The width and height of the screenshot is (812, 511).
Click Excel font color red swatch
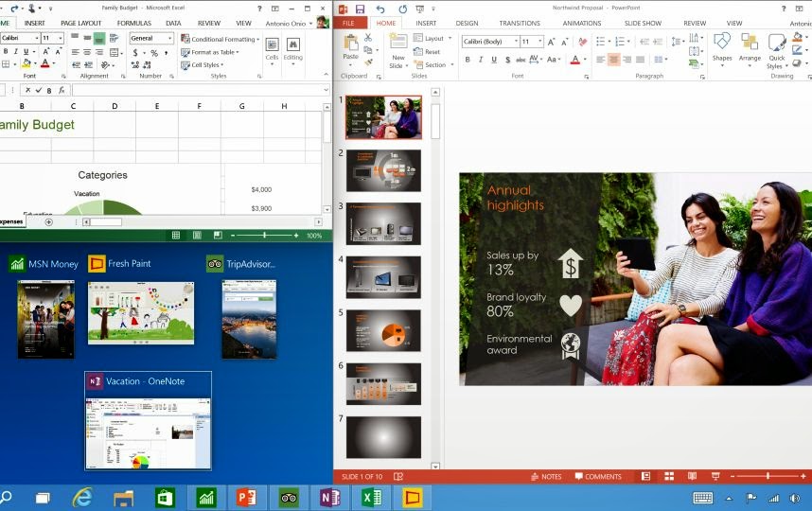point(45,64)
